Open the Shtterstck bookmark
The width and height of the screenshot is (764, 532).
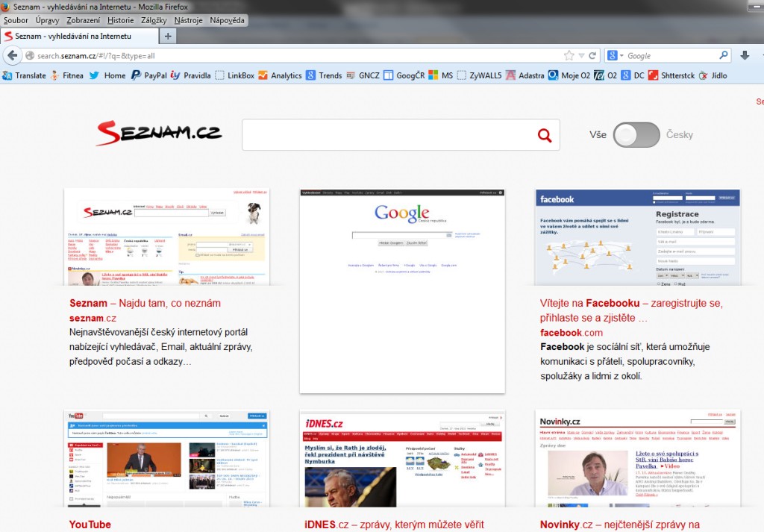coord(671,75)
